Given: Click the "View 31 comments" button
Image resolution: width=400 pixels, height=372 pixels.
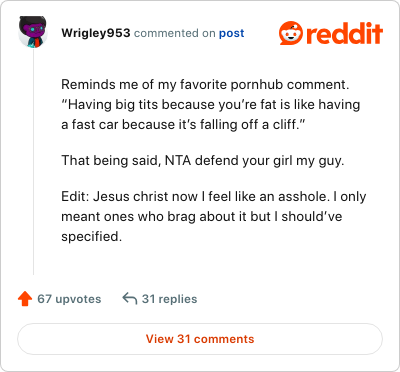Looking at the screenshot, I should pyautogui.click(x=200, y=339).
